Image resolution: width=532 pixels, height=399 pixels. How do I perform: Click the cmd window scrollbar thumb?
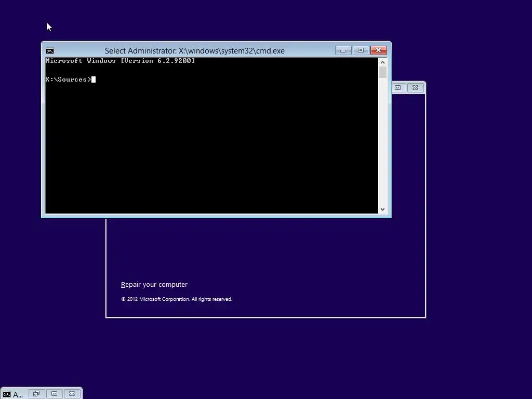(x=382, y=73)
